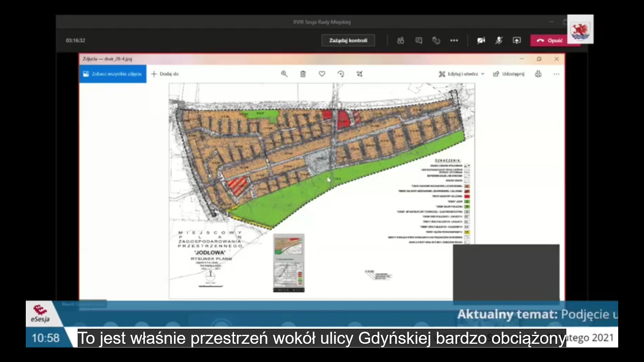Open the raise hand reactions icon
This screenshot has width=644, height=362.
[x=436, y=41]
